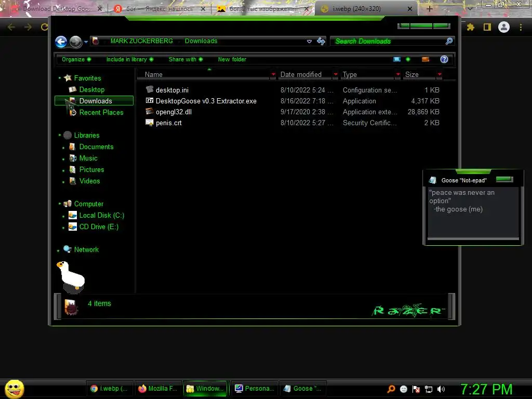Switch to Goose Not-epad taskbar button

(x=303, y=389)
